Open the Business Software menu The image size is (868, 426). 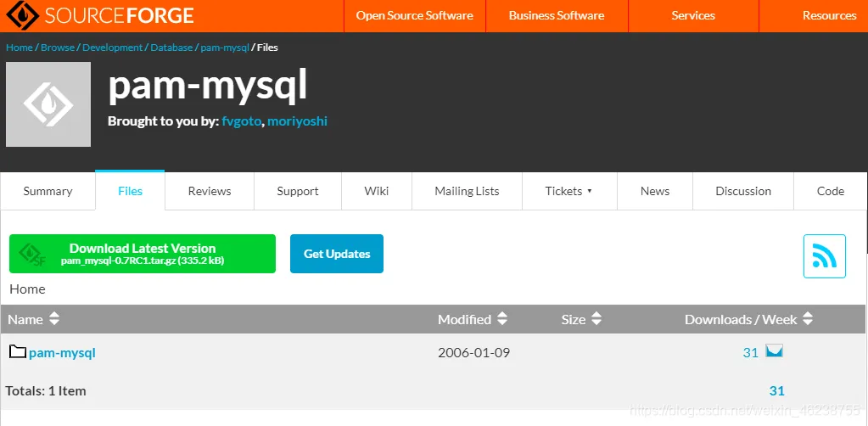coord(557,15)
